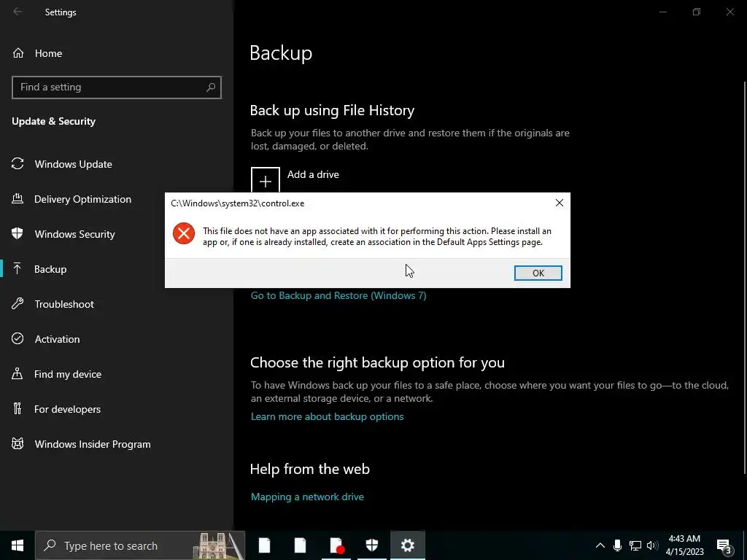Viewport: 747px width, 560px height.
Task: Click the Settings gear icon on the taskbar
Action: coord(407,545)
